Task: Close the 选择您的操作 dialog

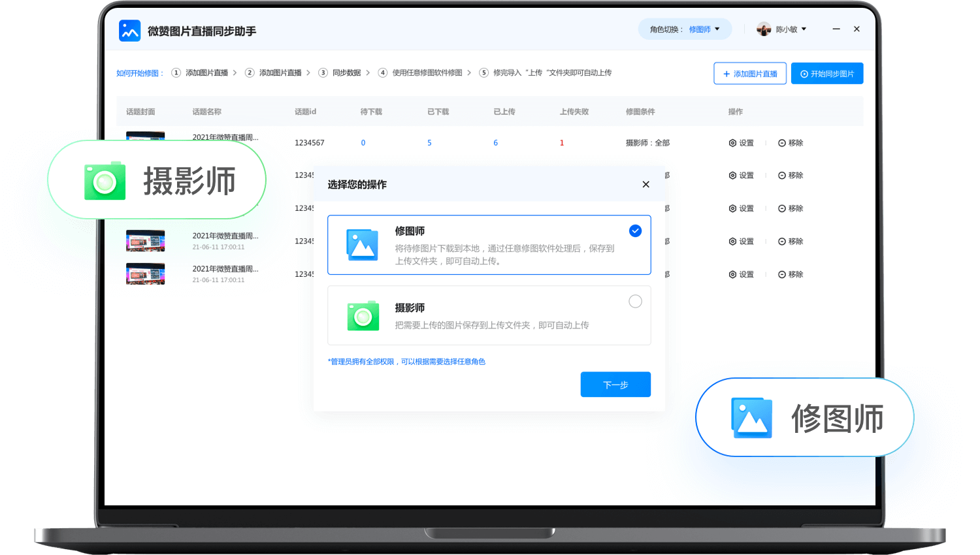Action: coord(645,185)
